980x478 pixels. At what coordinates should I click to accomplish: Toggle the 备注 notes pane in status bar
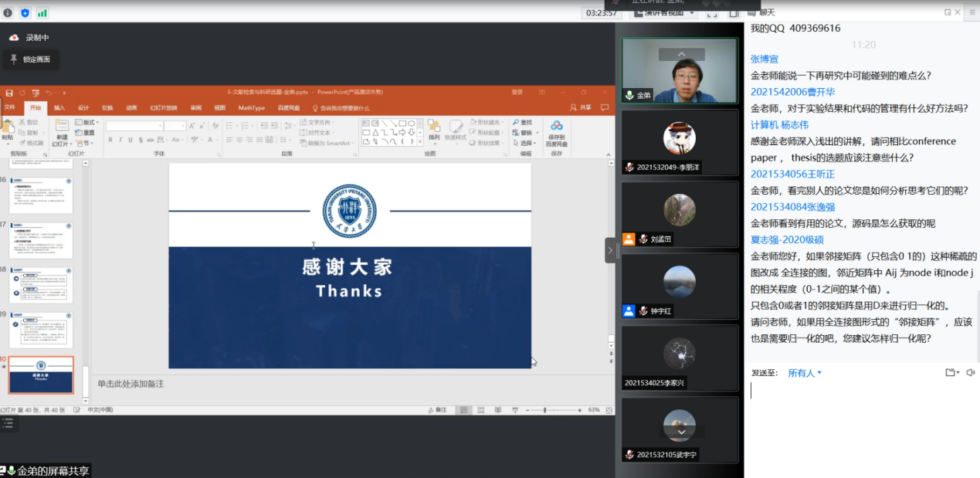pos(437,410)
